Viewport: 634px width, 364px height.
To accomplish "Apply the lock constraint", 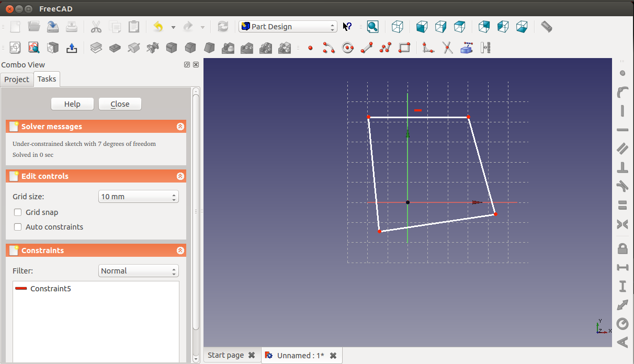I will tap(622, 248).
